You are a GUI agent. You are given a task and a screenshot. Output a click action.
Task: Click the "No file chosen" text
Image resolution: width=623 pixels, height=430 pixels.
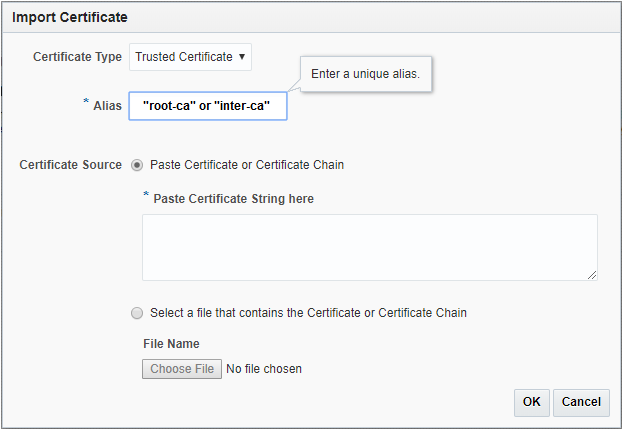(264, 369)
